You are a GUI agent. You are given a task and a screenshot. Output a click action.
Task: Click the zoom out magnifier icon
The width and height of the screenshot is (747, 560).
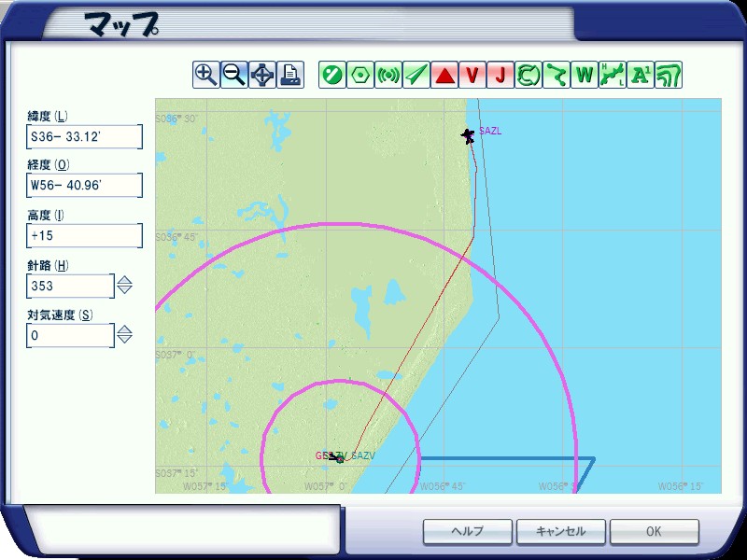tap(234, 75)
